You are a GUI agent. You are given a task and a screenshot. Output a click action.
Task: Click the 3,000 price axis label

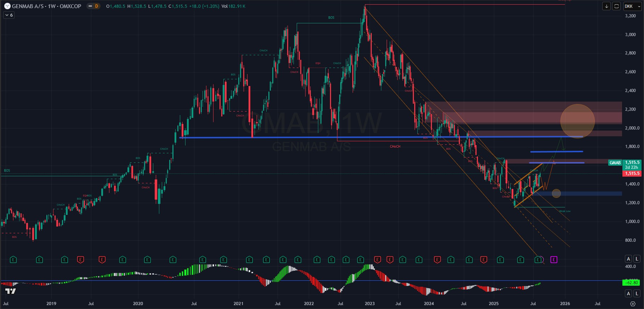click(x=630, y=35)
